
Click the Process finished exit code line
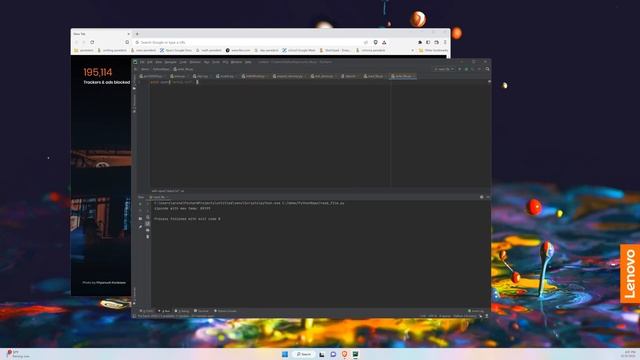tap(187, 219)
